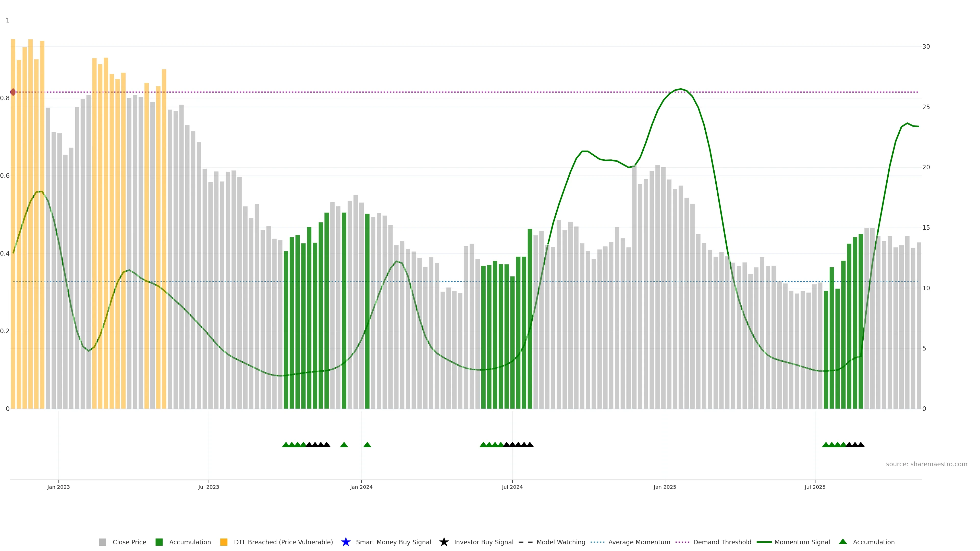The image size is (980, 551).
Task: Toggle the Average Momentum legend entry
Action: pyautogui.click(x=639, y=542)
